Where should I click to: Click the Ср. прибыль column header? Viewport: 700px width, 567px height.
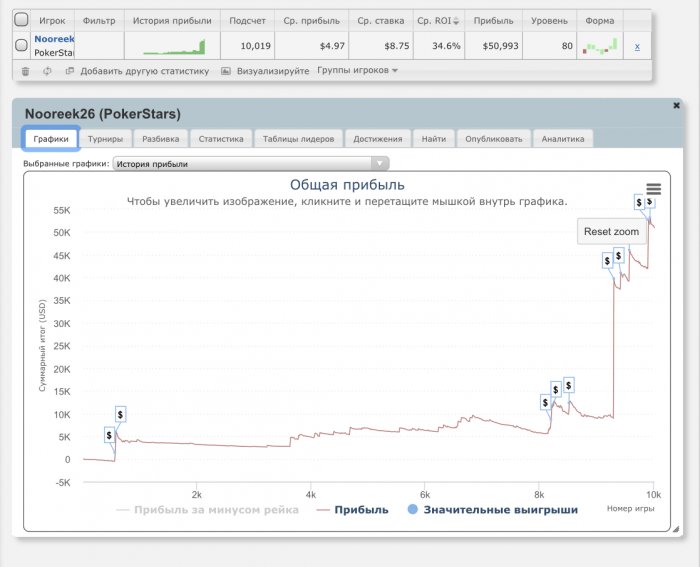(312, 21)
